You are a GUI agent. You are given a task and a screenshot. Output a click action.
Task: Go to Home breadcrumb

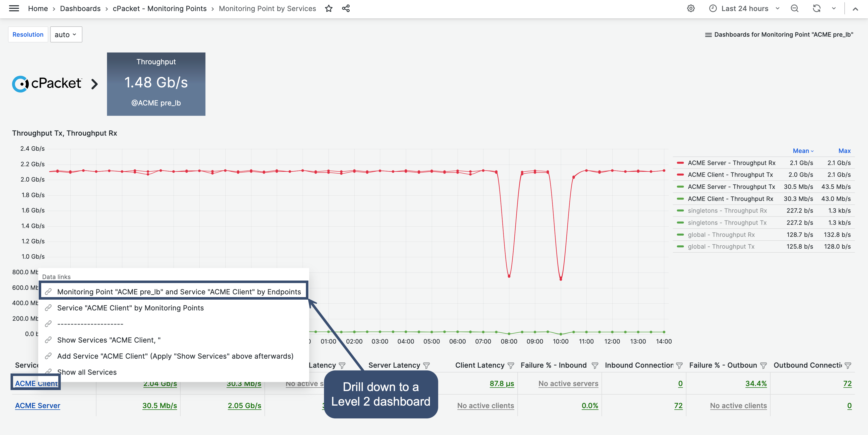[38, 9]
